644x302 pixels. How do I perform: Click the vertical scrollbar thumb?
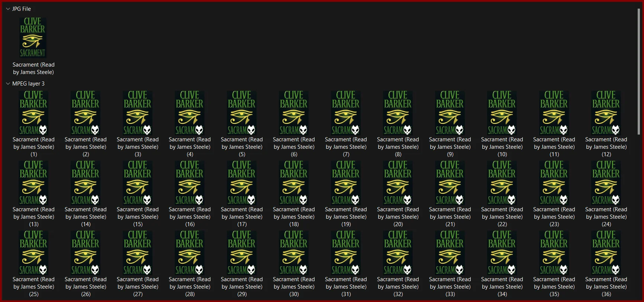coord(638,71)
